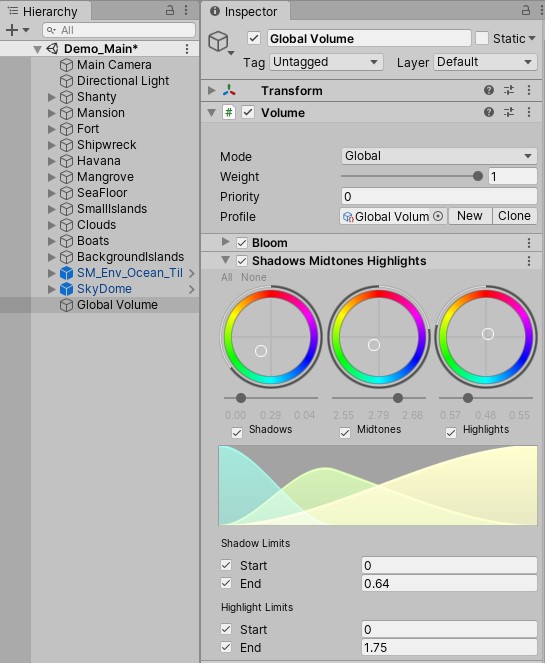Toggle the Highlight Limits End checkbox
This screenshot has height=663, width=545.
[x=226, y=647]
